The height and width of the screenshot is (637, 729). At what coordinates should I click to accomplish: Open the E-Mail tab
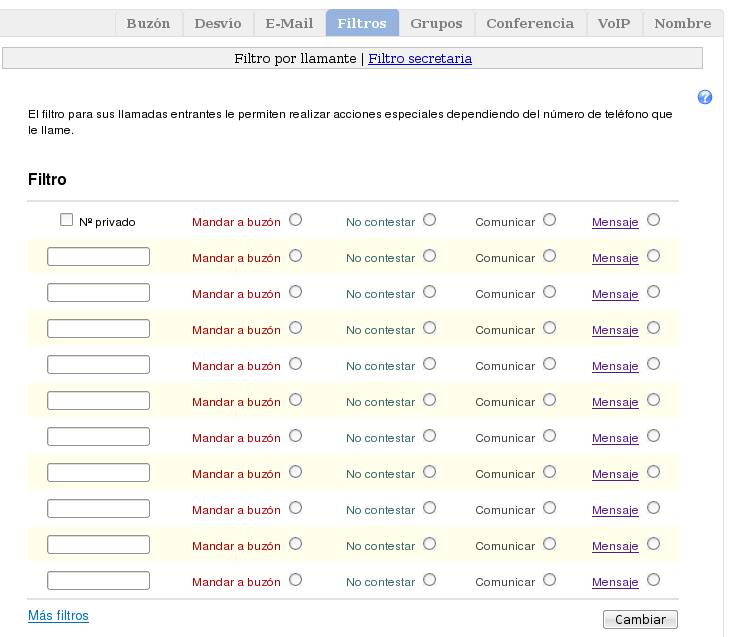pyautogui.click(x=289, y=23)
